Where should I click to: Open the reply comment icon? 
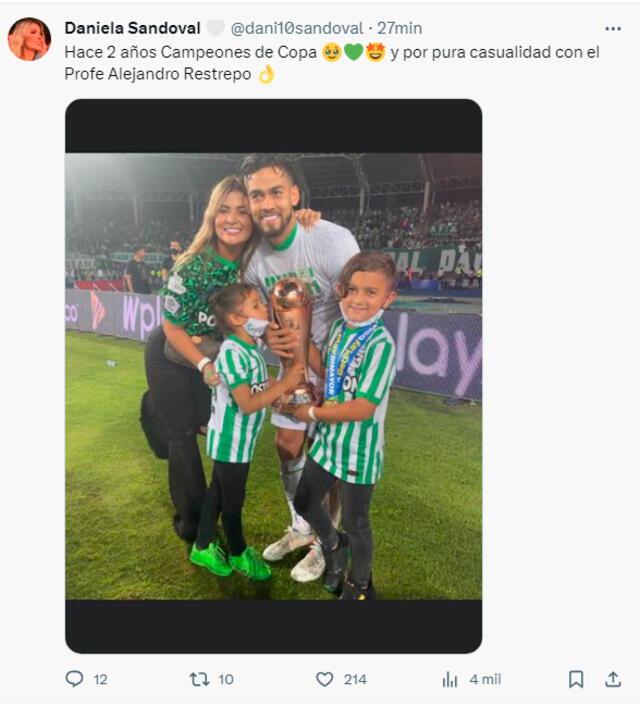(74, 679)
